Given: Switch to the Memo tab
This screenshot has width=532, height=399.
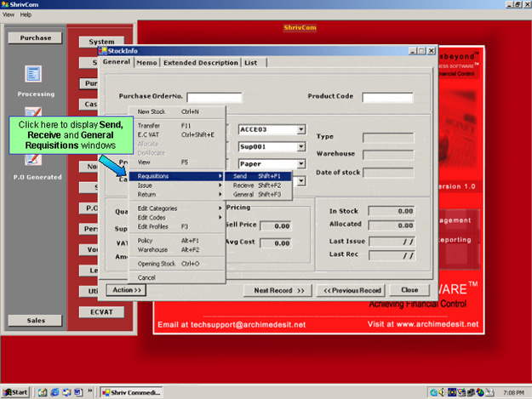Looking at the screenshot, I should pyautogui.click(x=146, y=62).
